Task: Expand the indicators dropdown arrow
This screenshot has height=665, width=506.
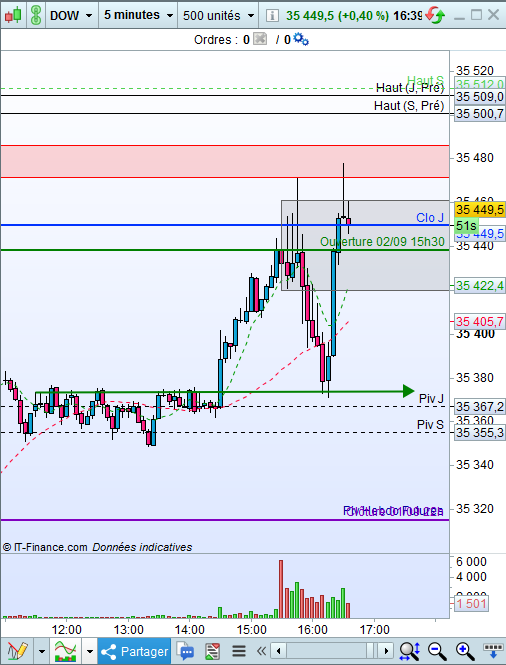Action: (x=89, y=651)
